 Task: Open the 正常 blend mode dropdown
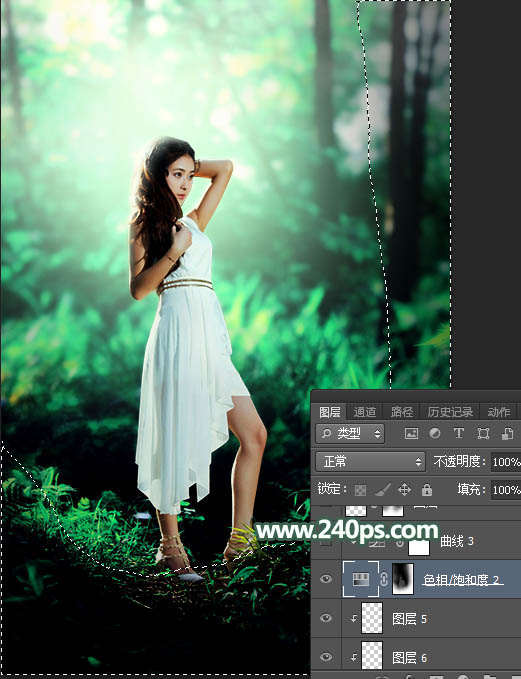pos(370,462)
